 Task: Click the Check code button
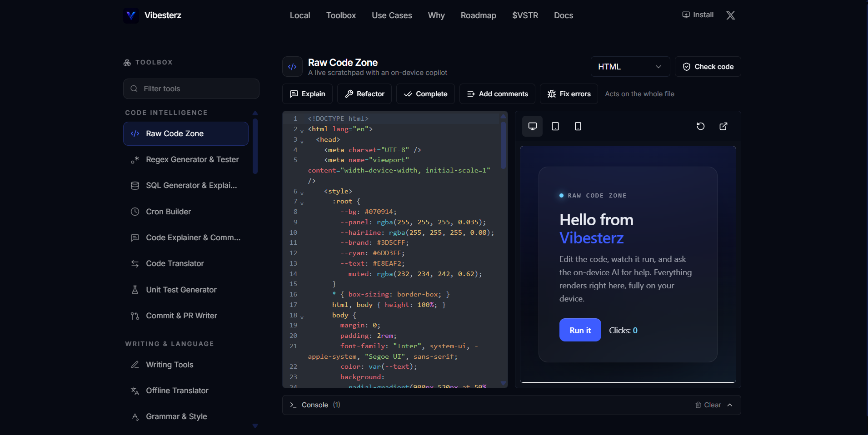click(708, 67)
